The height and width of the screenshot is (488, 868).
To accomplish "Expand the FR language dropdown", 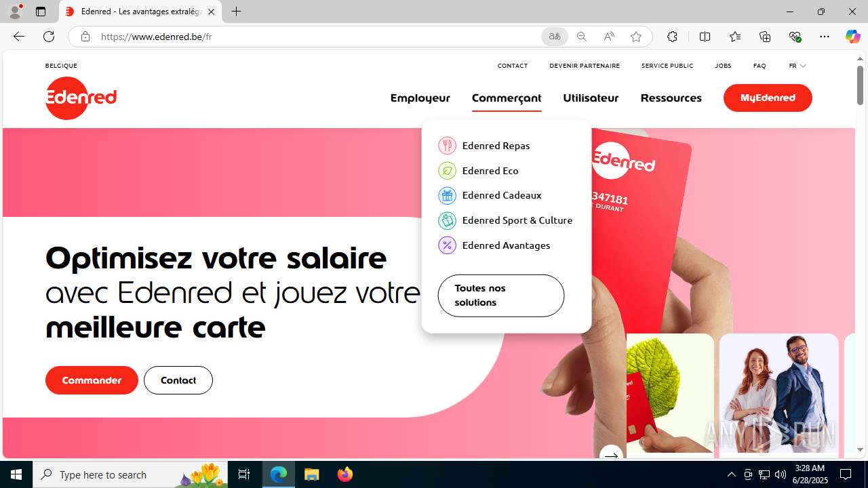I will pos(797,66).
